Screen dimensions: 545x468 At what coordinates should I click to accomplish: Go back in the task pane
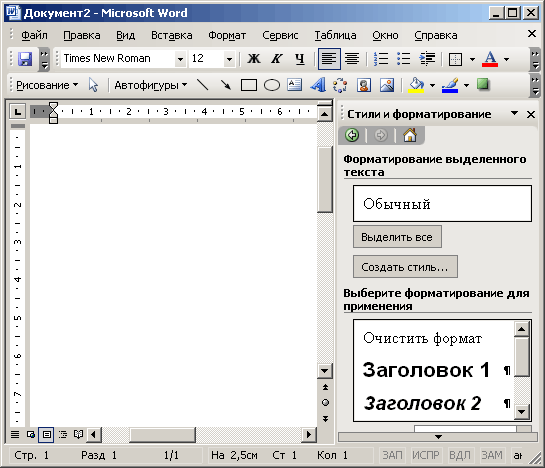click(352, 135)
